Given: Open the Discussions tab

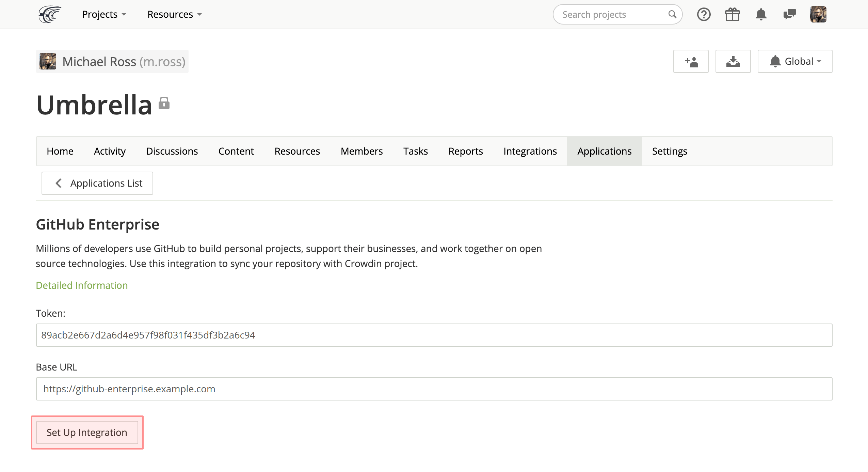Looking at the screenshot, I should pyautogui.click(x=172, y=151).
